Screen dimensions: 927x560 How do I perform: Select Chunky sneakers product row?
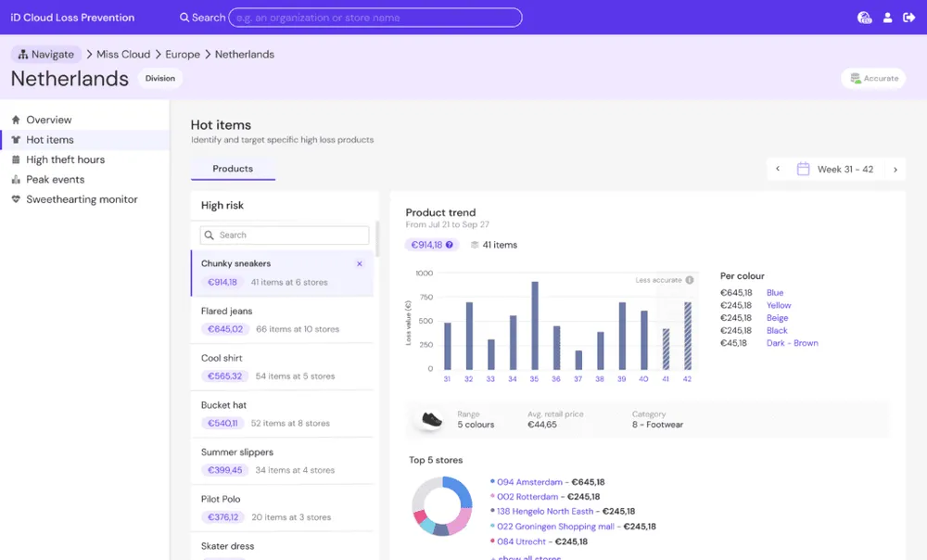click(x=283, y=274)
